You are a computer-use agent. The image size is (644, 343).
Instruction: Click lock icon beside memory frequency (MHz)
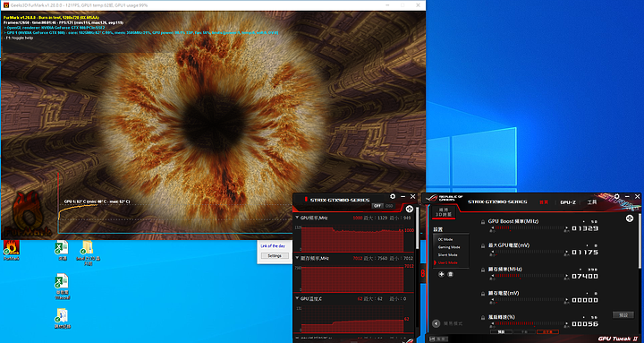483,270
